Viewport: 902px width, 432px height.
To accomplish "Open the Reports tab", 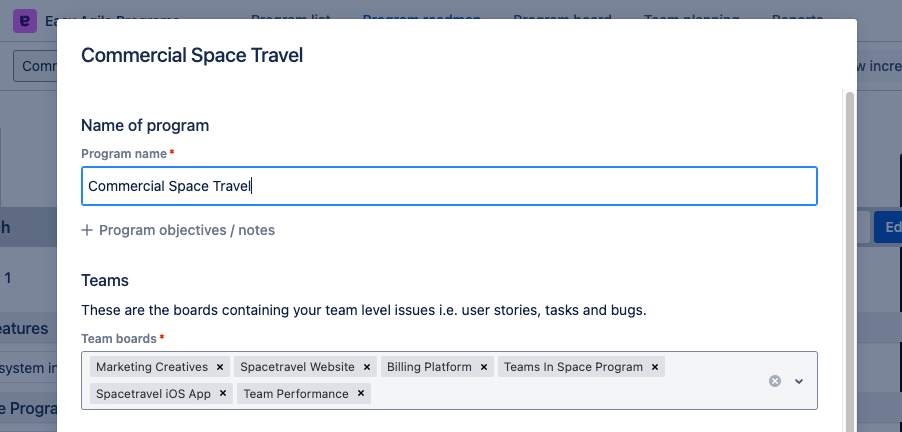I will 798,17.
